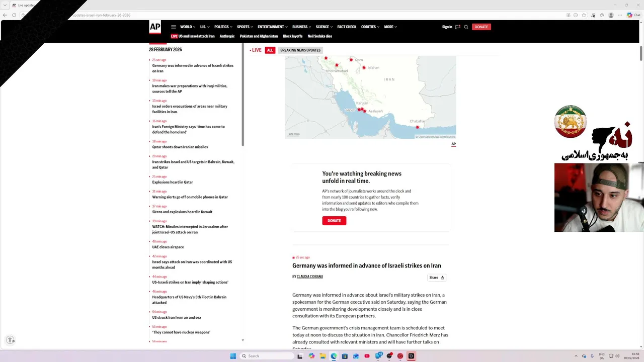The image size is (644, 362).
Task: Expand the MORE dropdown menu
Action: [390, 27]
